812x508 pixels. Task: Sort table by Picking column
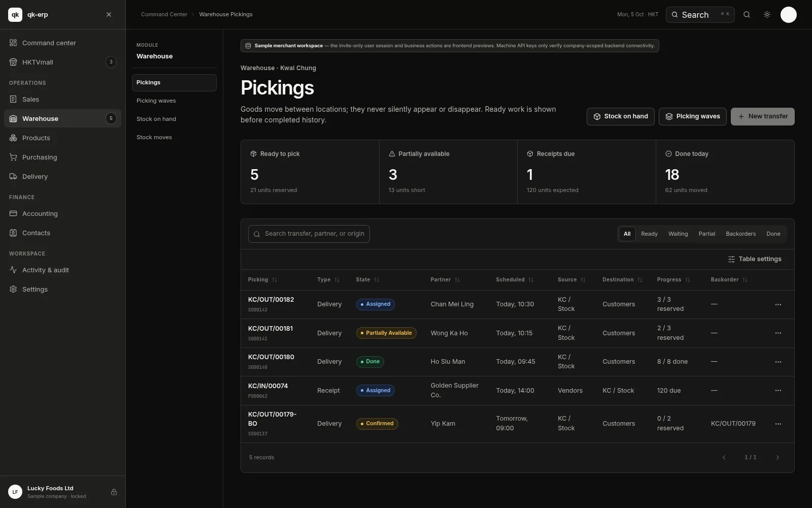262,280
